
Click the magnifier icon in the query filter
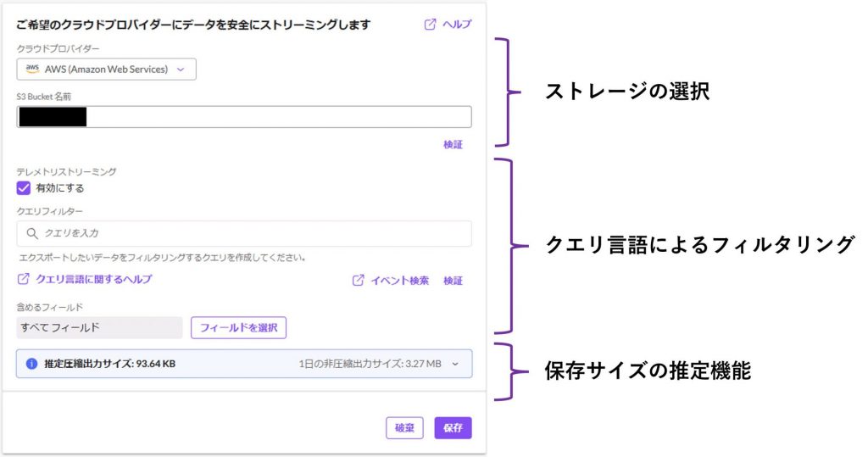[x=32, y=233]
